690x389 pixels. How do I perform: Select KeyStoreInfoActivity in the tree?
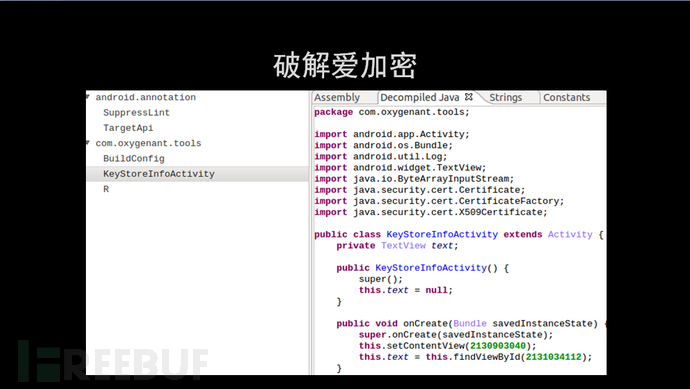coord(159,174)
